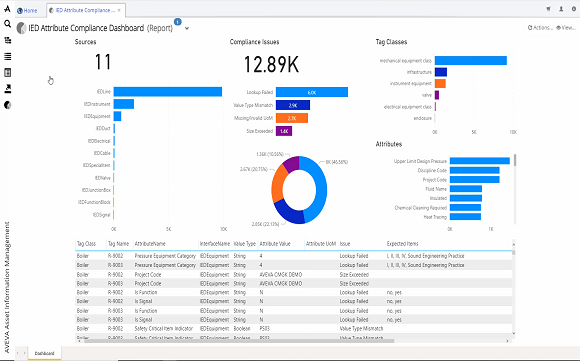Go to next sheet using right arrow

(24, 353)
